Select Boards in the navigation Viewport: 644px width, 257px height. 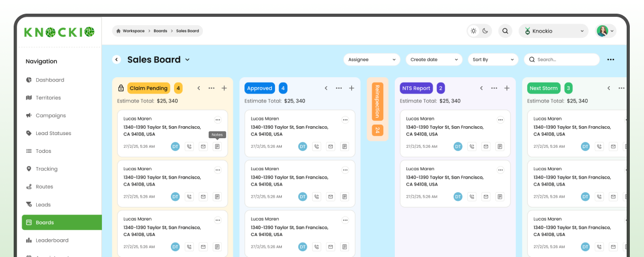pyautogui.click(x=62, y=222)
